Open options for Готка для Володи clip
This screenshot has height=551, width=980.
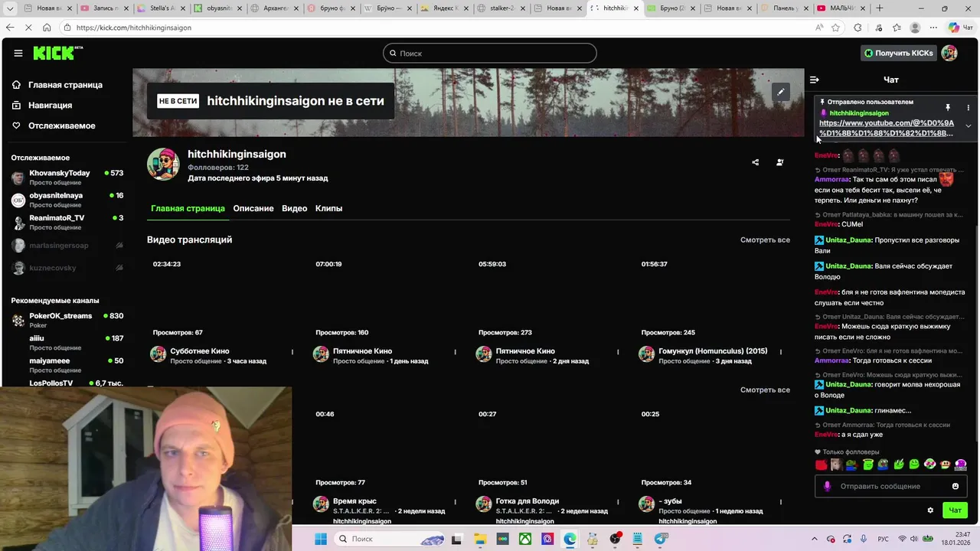click(618, 502)
